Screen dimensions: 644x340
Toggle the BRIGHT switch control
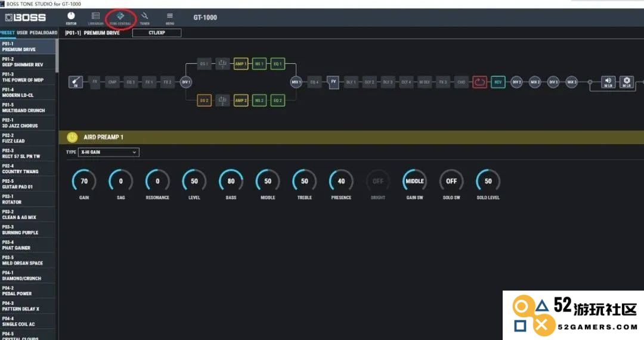click(378, 181)
